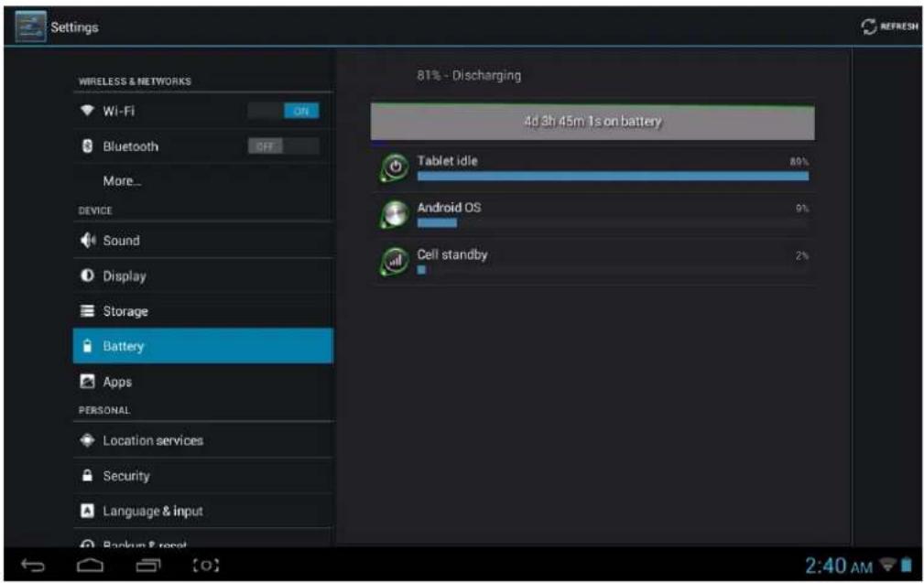The width and height of the screenshot is (924, 583).
Task: Click the Apps icon
Action: pyautogui.click(x=87, y=382)
